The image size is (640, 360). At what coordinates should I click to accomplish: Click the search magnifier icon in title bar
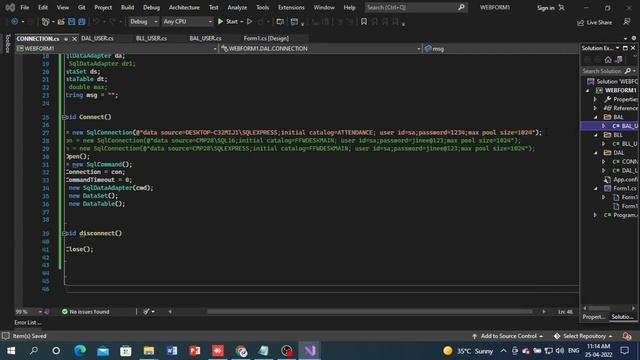(x=461, y=7)
